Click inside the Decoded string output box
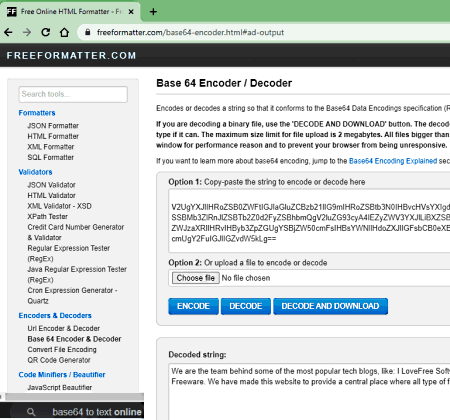This screenshot has width=450, height=420. pos(309,392)
